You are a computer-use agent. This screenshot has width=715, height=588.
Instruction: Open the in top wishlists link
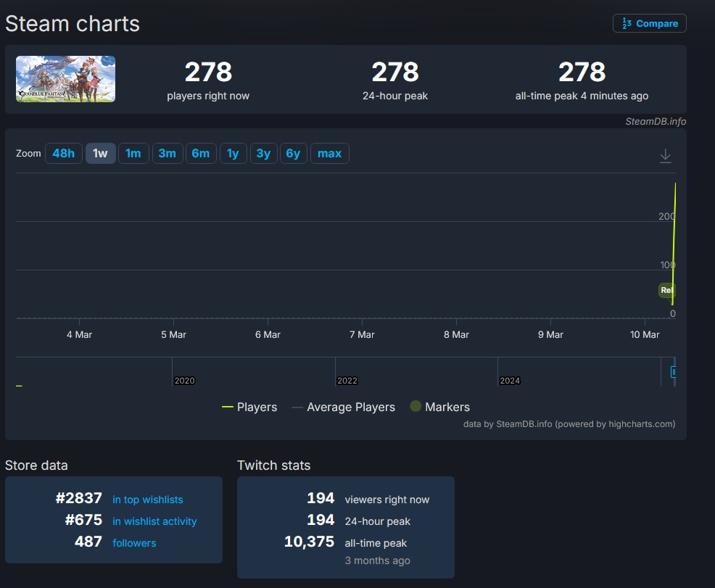point(148,500)
